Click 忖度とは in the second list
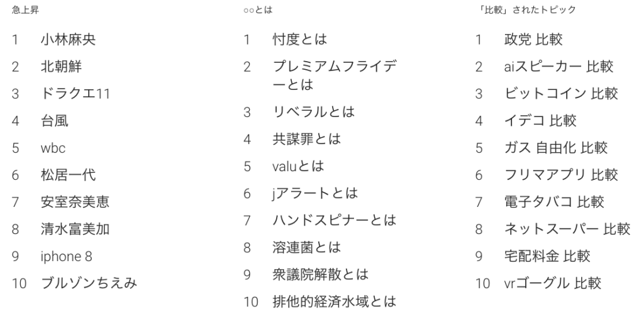Screen dimensions: 644x317 [300, 40]
